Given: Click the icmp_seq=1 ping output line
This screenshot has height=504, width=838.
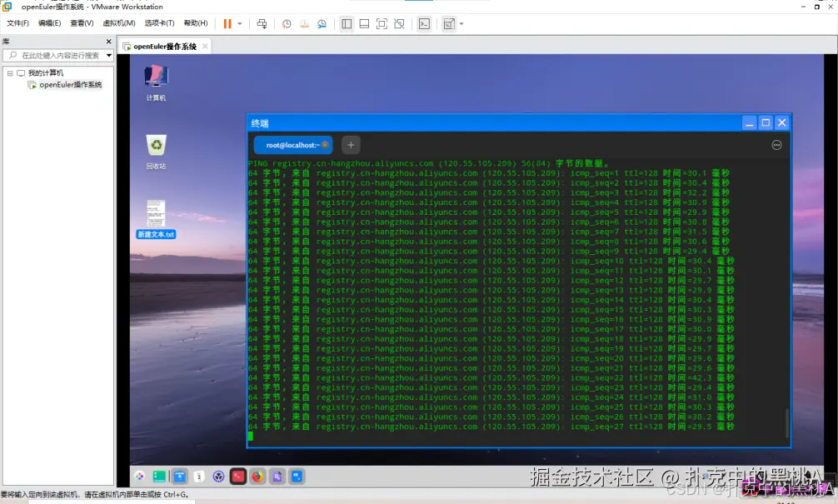Looking at the screenshot, I should click(488, 173).
